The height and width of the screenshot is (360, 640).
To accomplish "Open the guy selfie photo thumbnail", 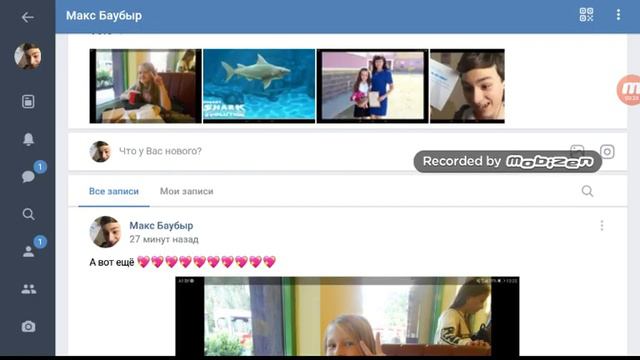I will [x=467, y=86].
